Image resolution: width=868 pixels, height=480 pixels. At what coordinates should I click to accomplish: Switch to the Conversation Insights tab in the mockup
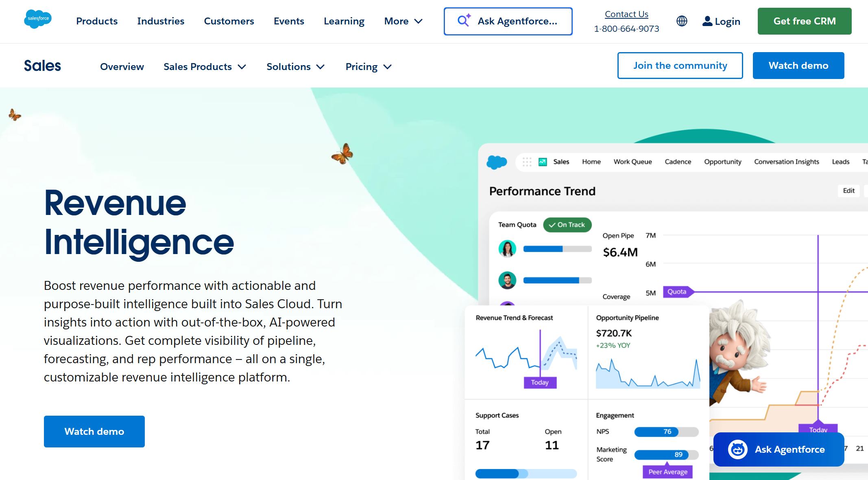pyautogui.click(x=786, y=161)
